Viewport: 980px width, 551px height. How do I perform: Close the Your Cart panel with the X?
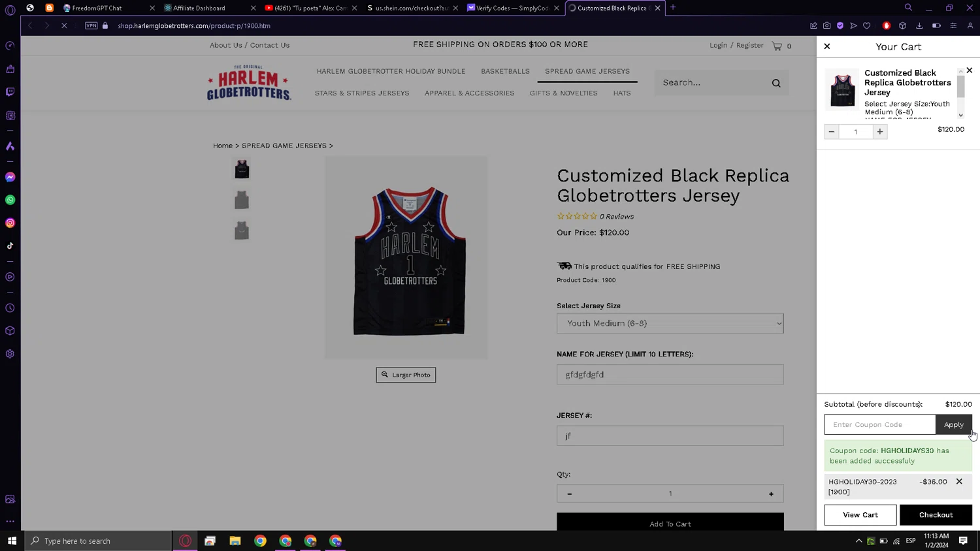[x=827, y=46]
